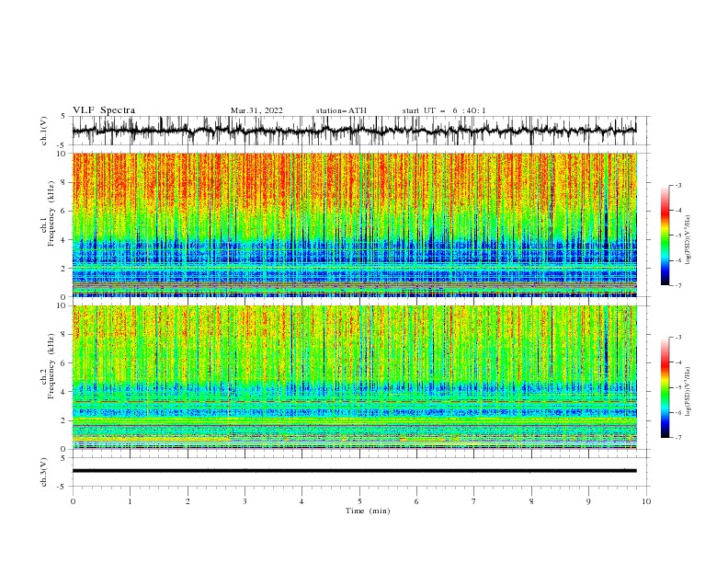Screen dimensions: 728x563
Task: Click the date 'Mar.31, 2022'
Action: (x=256, y=110)
